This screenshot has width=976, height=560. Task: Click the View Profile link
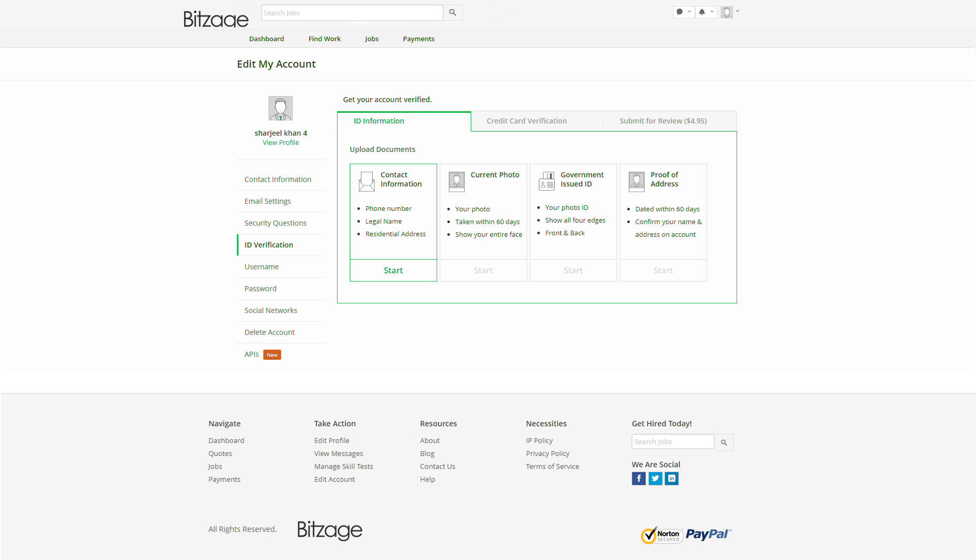pos(281,143)
